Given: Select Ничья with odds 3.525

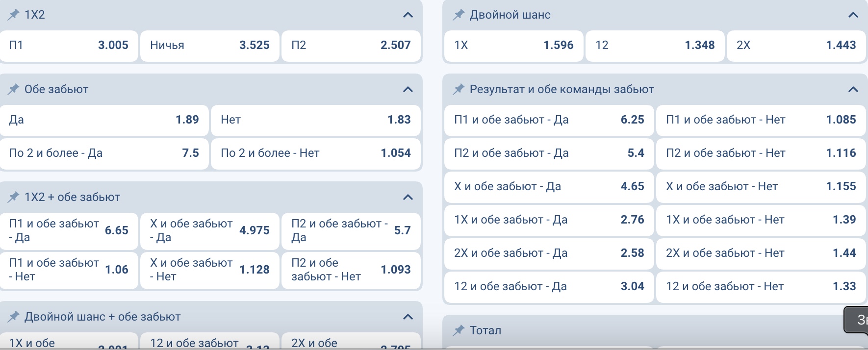Looking at the screenshot, I should coord(209,46).
